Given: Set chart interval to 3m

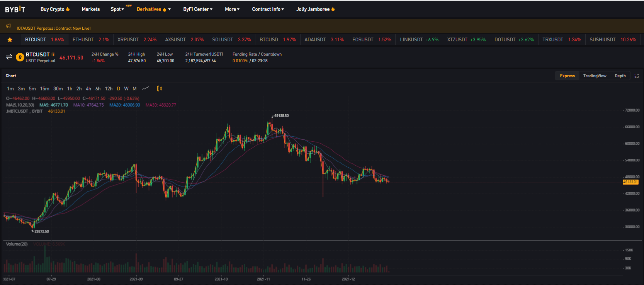Looking at the screenshot, I should click(21, 89).
